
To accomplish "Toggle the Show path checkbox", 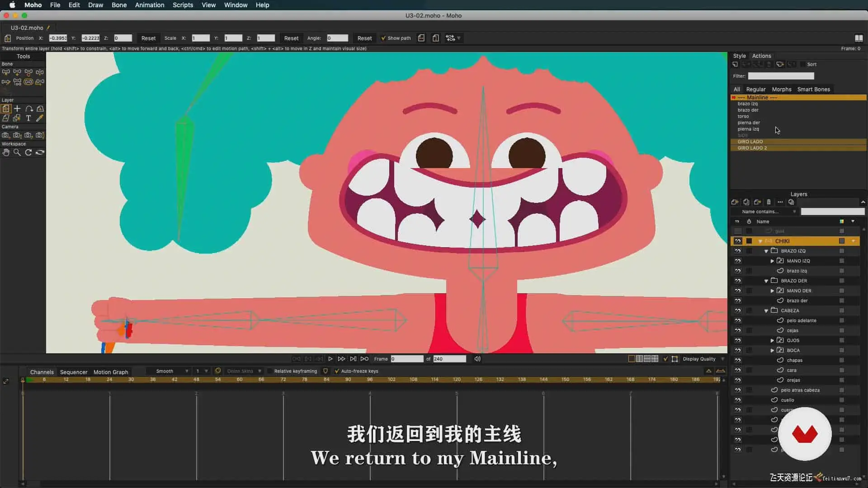I will click(x=383, y=38).
